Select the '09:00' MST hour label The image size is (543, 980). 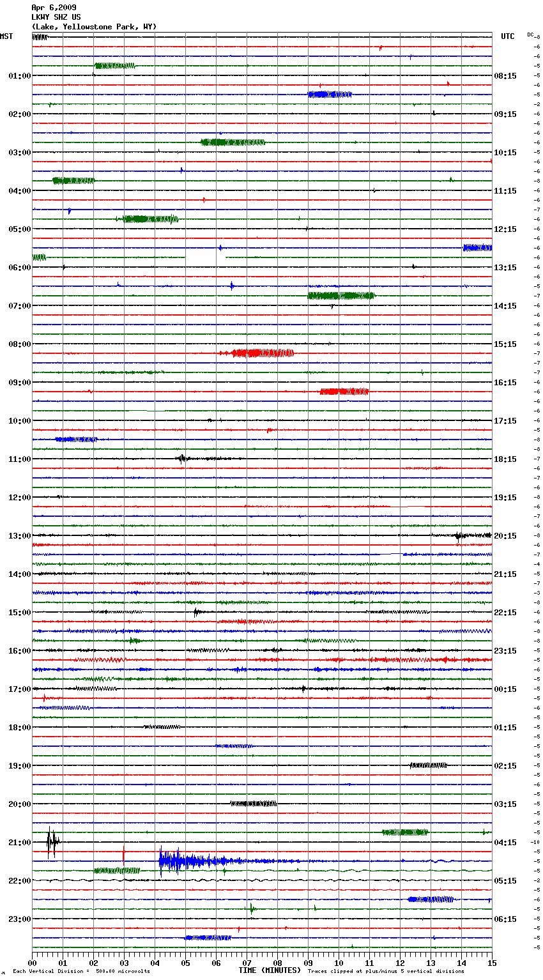coord(20,383)
